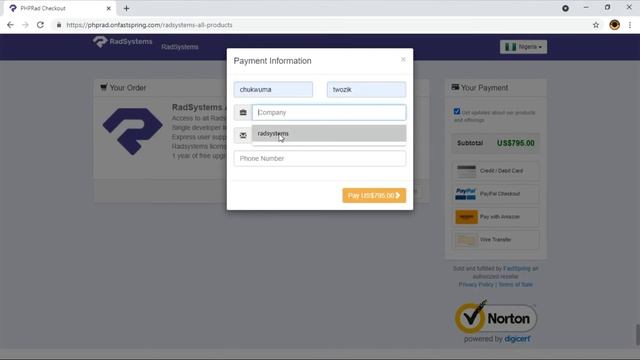640x360 pixels.
Task: Click the PayPal logo icon
Action: [466, 194]
